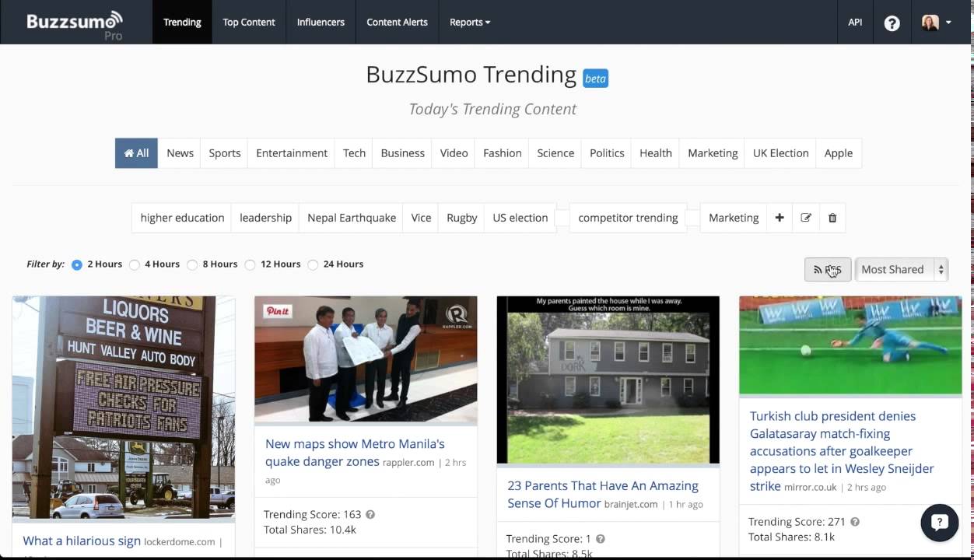Viewport: 974px width, 560px height.
Task: Open the API link
Action: [x=855, y=22]
